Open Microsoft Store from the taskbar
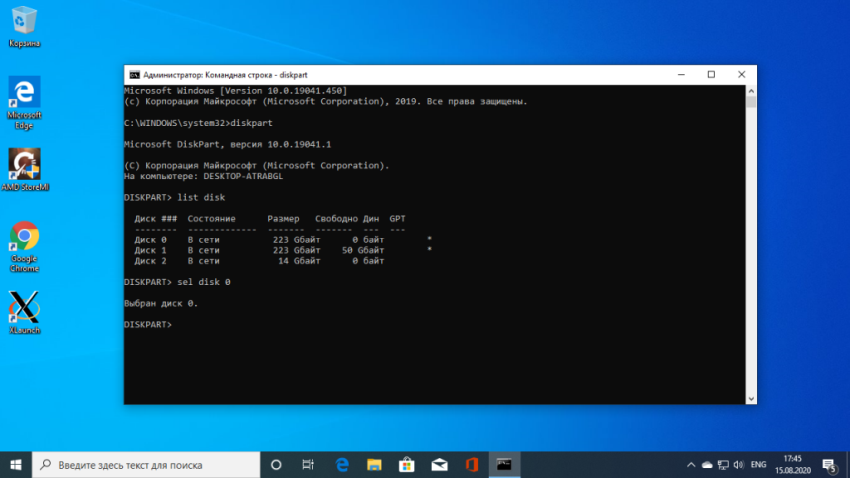The width and height of the screenshot is (850, 478). 406,465
